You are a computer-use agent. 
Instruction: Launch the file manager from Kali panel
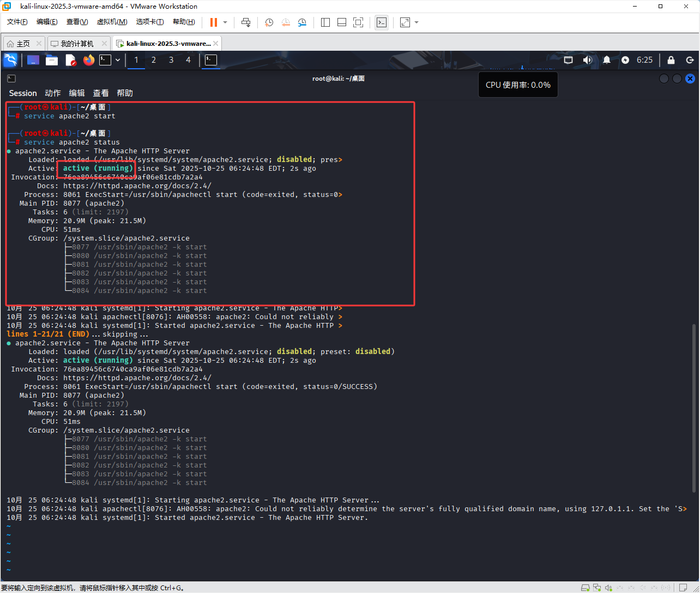[x=52, y=60]
